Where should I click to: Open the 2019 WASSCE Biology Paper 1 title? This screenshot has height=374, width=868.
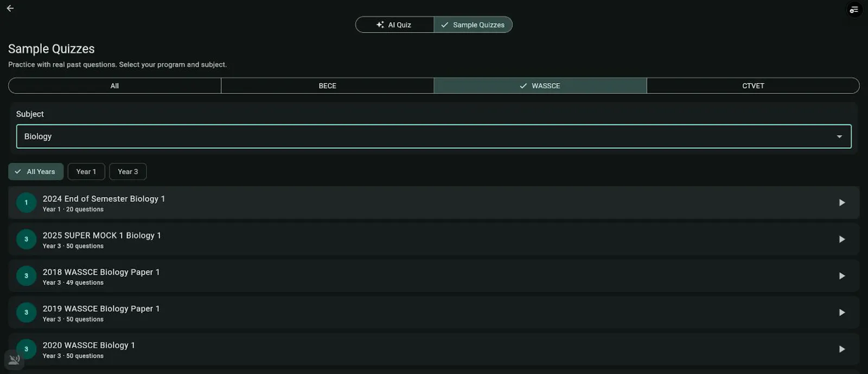(x=101, y=309)
